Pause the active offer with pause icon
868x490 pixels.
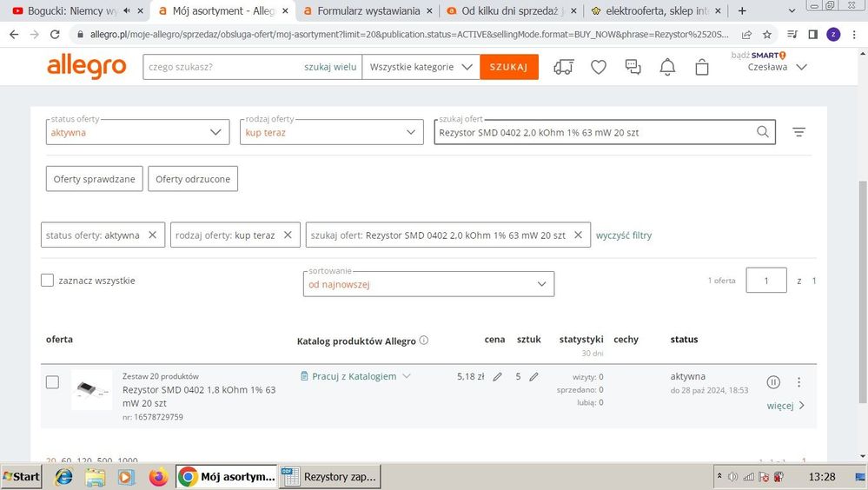point(773,382)
